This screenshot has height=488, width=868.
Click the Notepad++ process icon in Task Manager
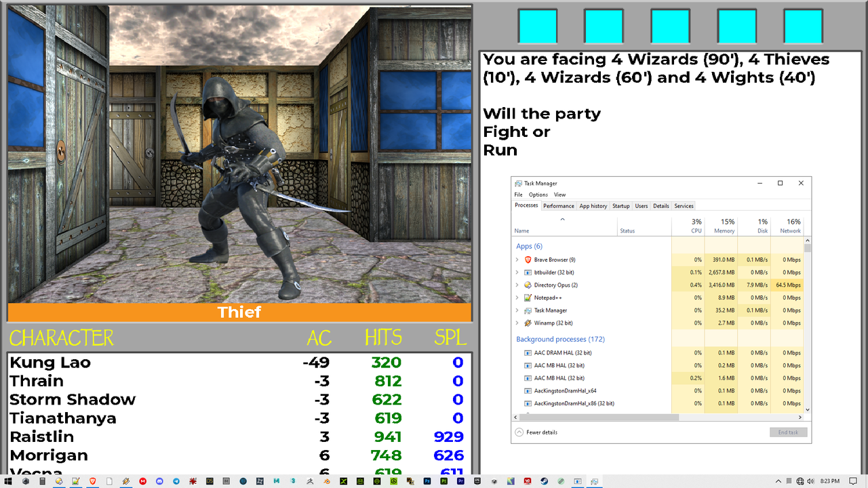[x=528, y=298]
